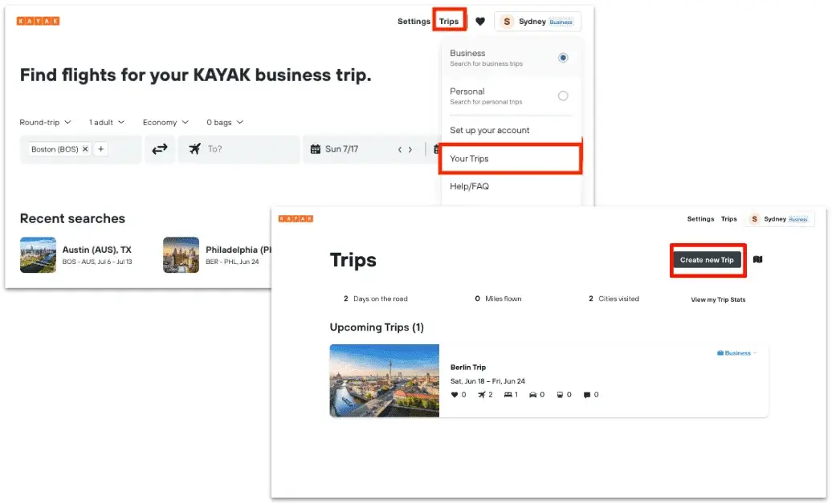Open View my Trip Stats link
The height and width of the screenshot is (504, 832).
718,299
